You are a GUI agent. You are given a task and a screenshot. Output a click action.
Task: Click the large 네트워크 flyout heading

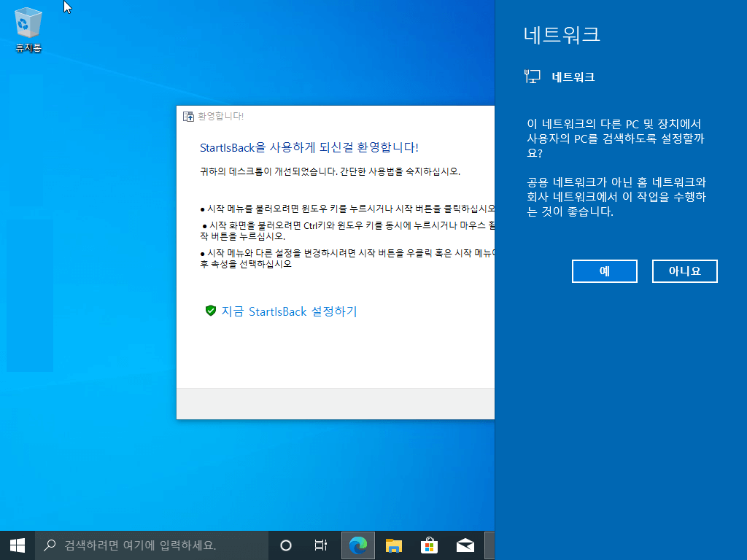(x=562, y=35)
